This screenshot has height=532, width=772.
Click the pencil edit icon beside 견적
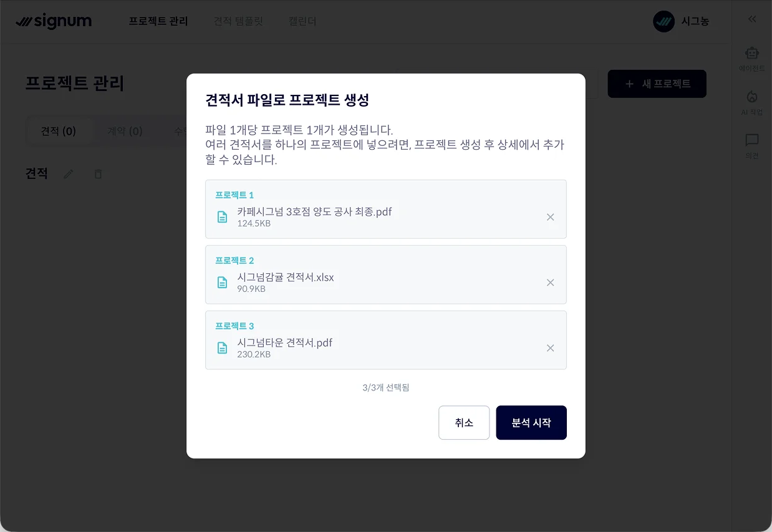tap(69, 173)
